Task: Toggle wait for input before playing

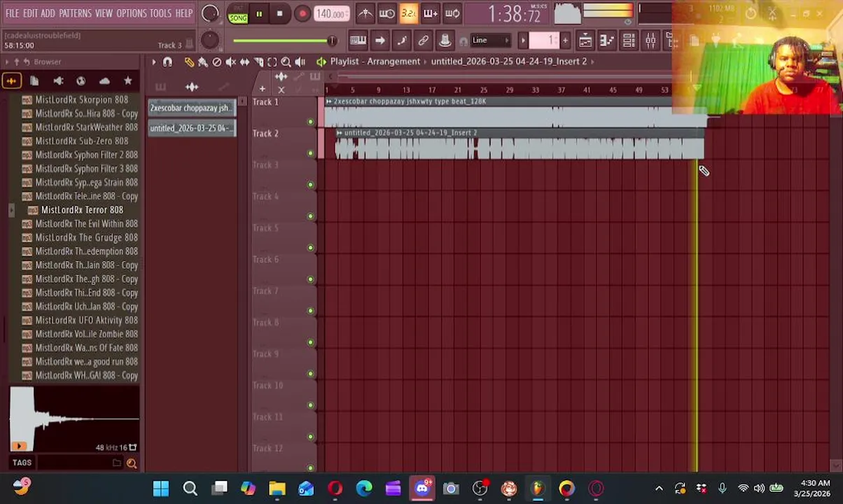Action: click(387, 13)
